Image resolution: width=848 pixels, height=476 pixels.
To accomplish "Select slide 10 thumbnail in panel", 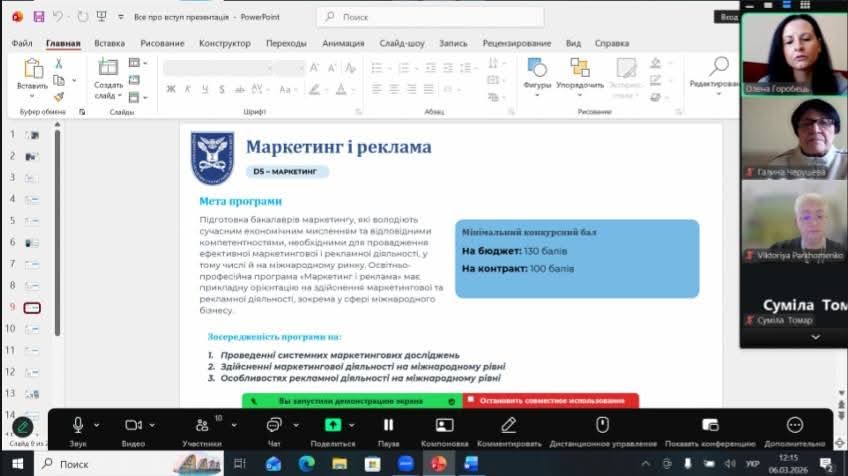I will point(32,329).
